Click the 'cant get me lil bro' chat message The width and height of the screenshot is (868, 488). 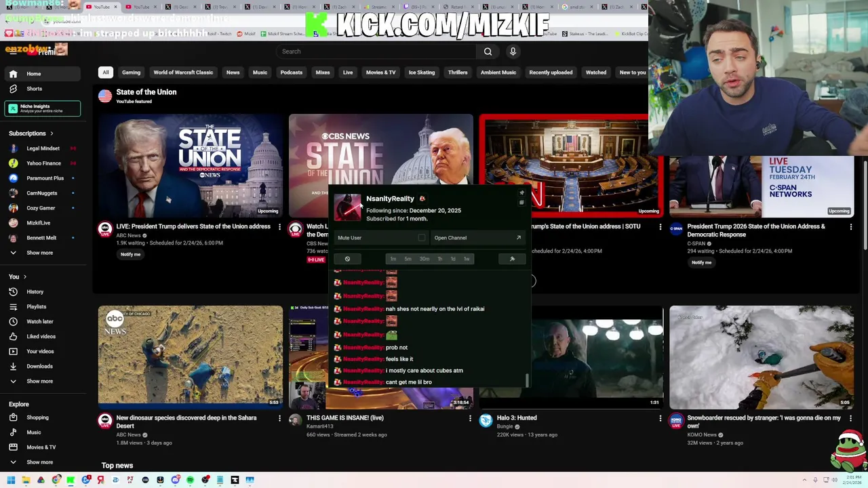pos(409,382)
